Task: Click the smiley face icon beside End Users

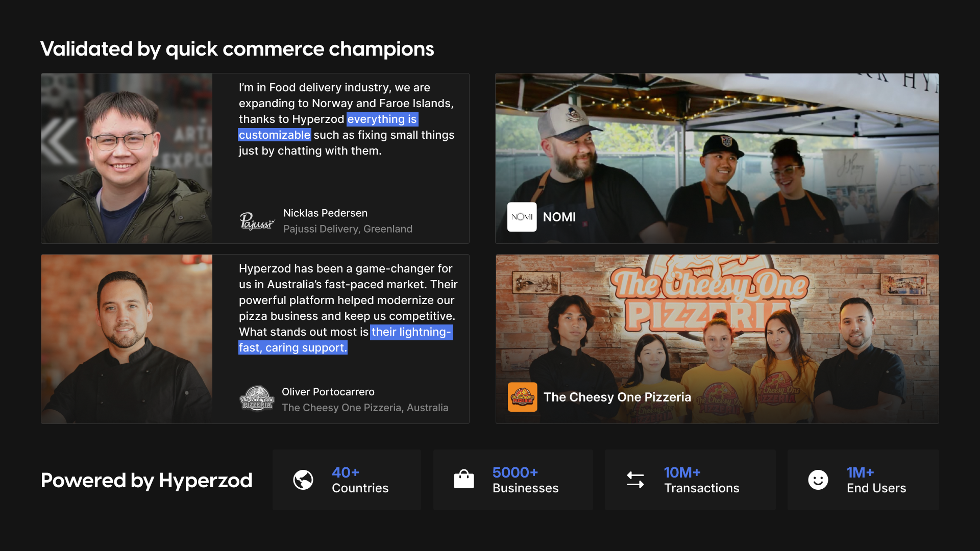Action: click(x=818, y=480)
